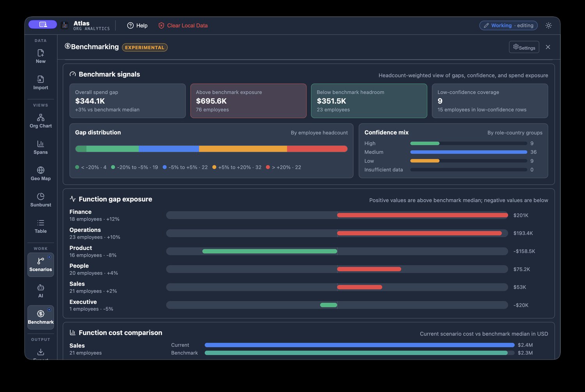Click the Sales Benchmark cost bar
Viewport: 585px width, 392px height.
click(x=356, y=353)
